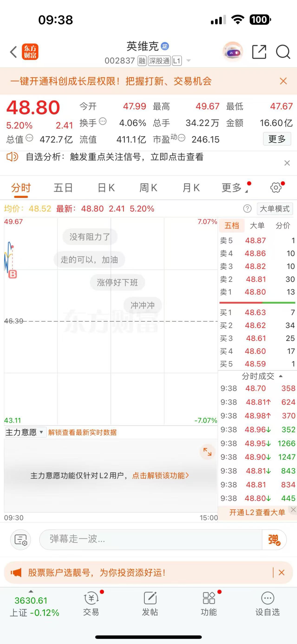Screen dimensions: 297x644
Task: Toggle 大单模式 button
Action: point(275,208)
